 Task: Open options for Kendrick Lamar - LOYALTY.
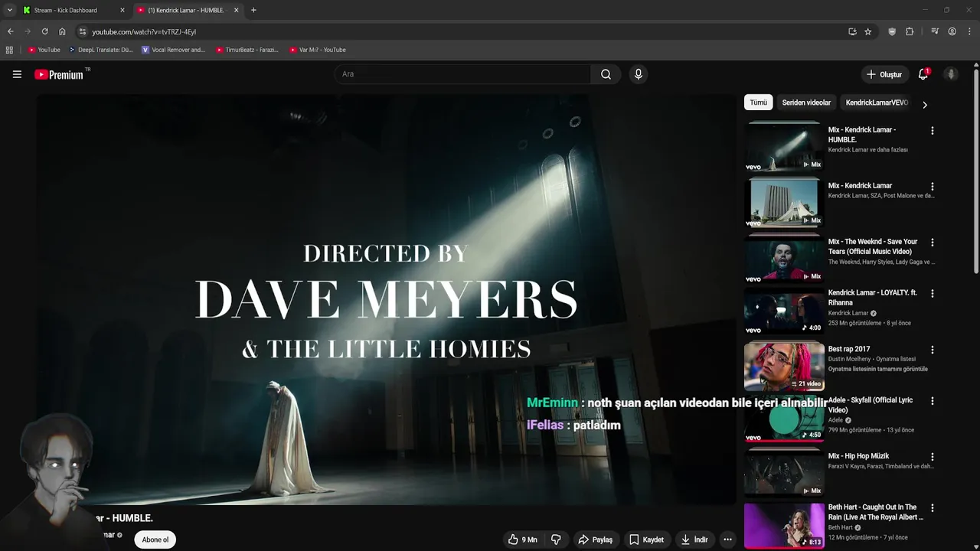coord(932,294)
